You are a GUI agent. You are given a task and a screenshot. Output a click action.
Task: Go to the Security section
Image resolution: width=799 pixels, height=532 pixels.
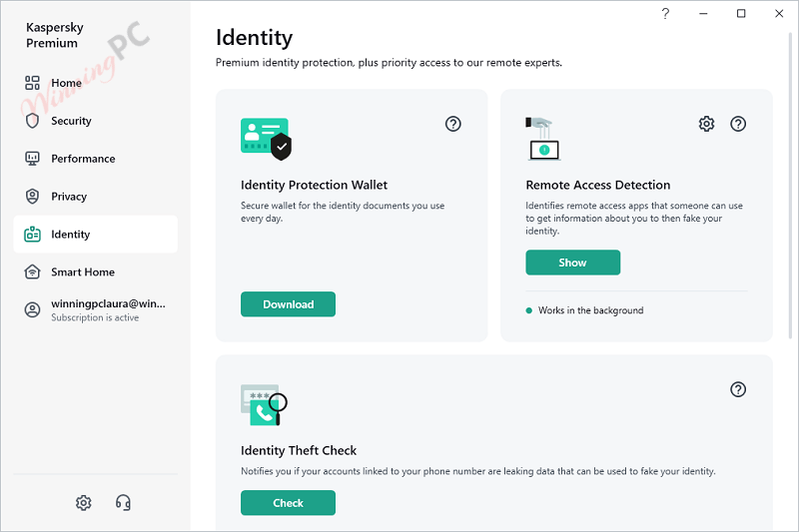[95, 121]
